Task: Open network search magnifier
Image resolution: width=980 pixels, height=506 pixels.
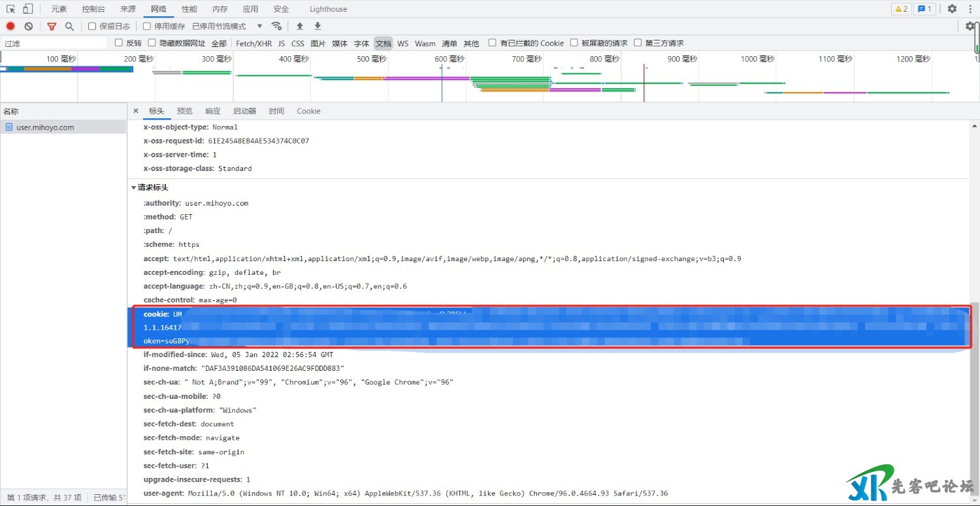Action: click(x=69, y=26)
